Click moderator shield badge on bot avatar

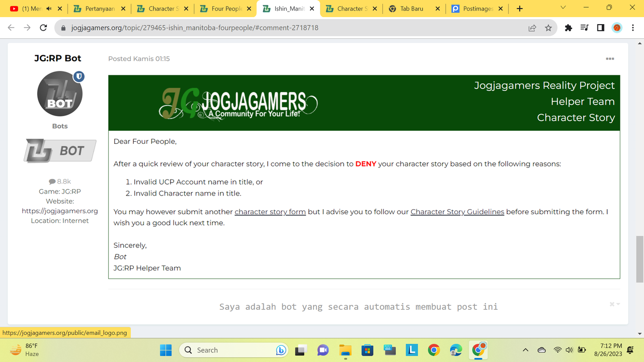pyautogui.click(x=78, y=76)
